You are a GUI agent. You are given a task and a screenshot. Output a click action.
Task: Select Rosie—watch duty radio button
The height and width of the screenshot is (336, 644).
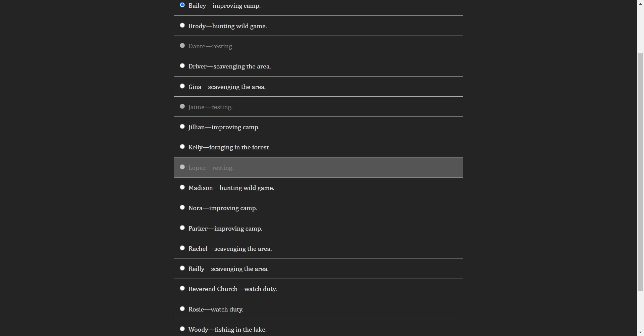click(x=182, y=309)
